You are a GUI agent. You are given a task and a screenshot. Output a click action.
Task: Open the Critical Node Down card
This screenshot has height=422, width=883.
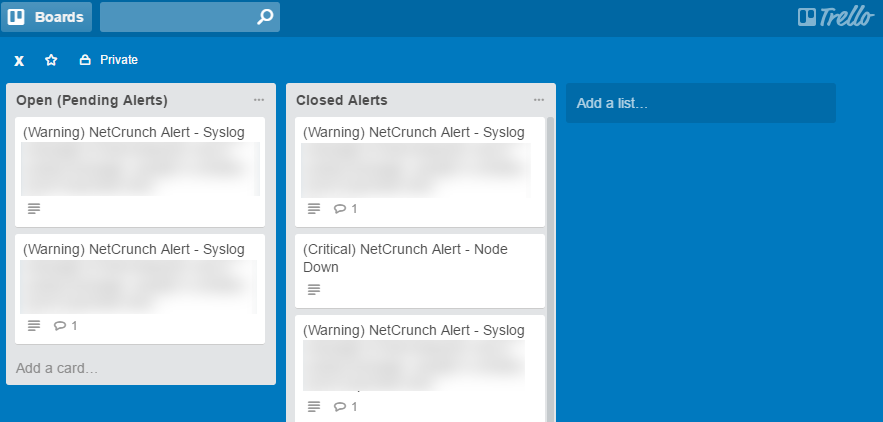[420, 271]
